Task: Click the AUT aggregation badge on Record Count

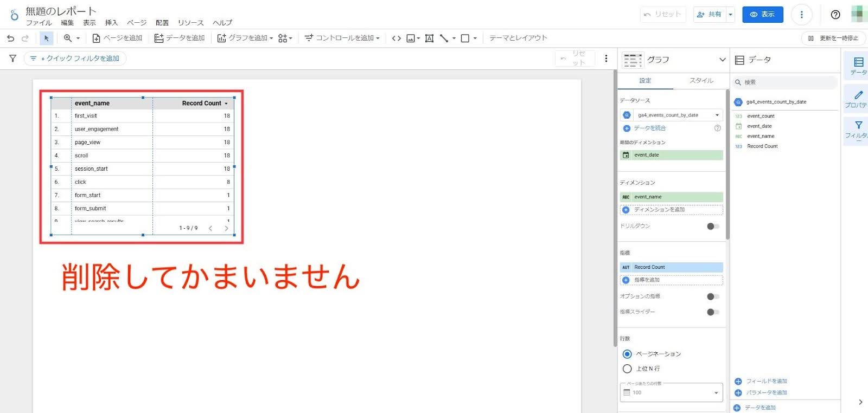Action: coord(626,267)
